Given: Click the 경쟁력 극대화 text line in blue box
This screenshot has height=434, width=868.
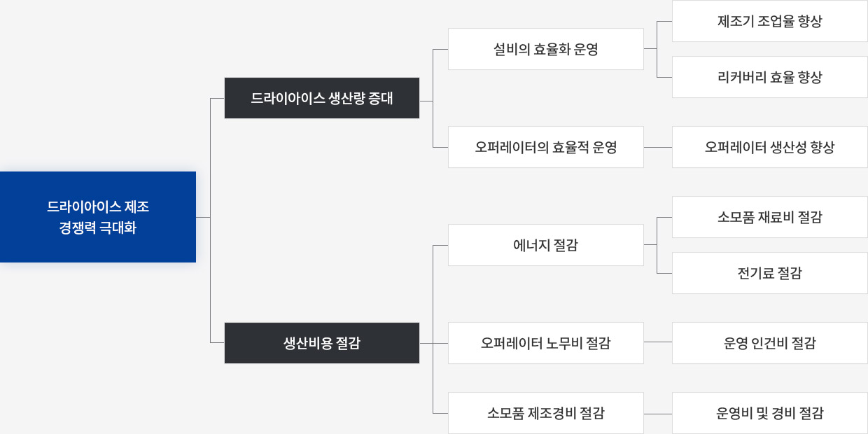Looking at the screenshot, I should tap(98, 227).
